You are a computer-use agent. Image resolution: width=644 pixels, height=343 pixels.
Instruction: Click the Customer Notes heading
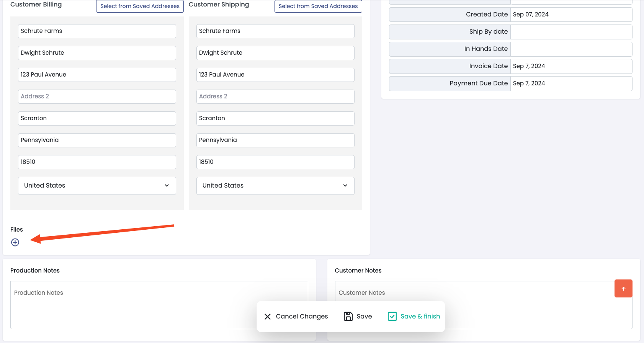click(358, 271)
